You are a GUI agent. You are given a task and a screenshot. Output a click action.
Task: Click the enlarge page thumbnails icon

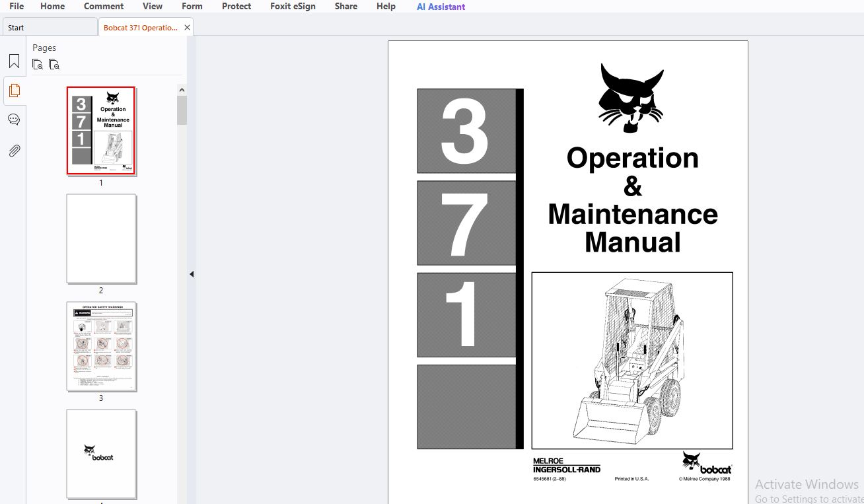pyautogui.click(x=38, y=64)
